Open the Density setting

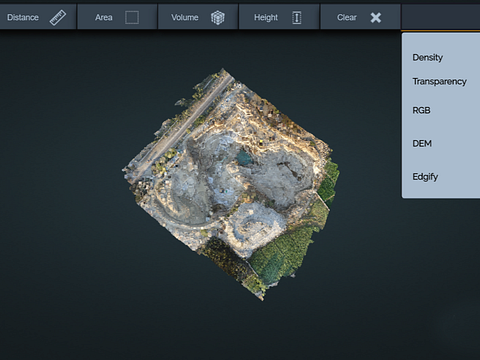[428, 57]
